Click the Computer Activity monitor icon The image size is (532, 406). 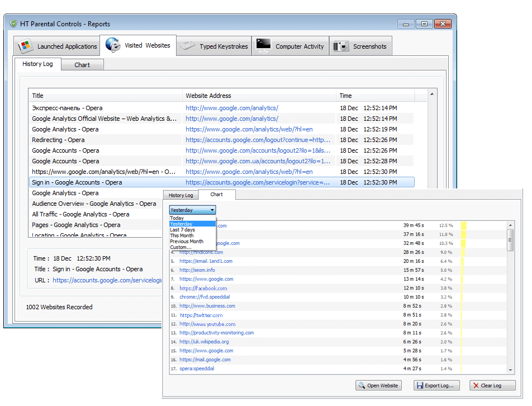[263, 46]
